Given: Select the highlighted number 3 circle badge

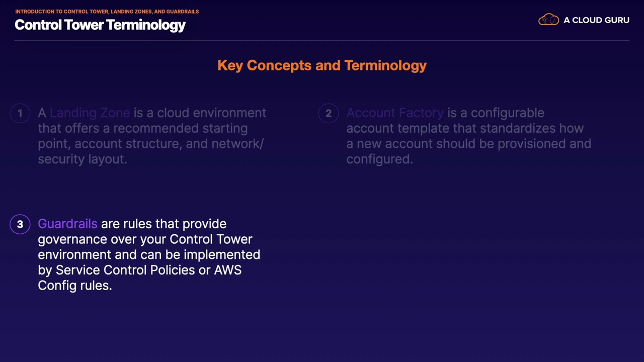Looking at the screenshot, I should click(x=20, y=224).
